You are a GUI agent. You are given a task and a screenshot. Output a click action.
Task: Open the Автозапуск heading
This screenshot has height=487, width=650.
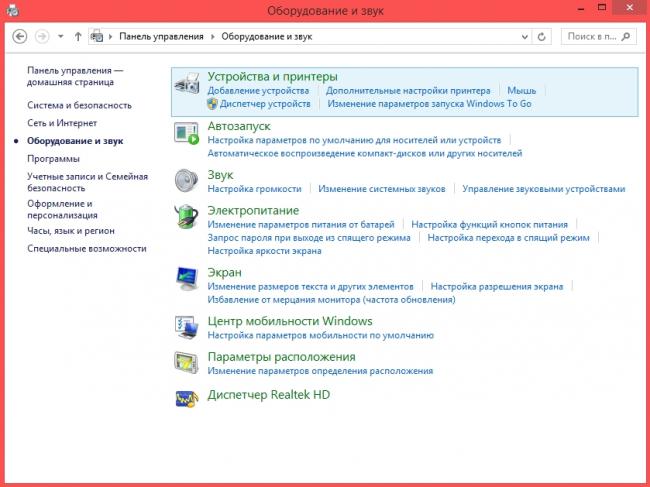click(239, 126)
